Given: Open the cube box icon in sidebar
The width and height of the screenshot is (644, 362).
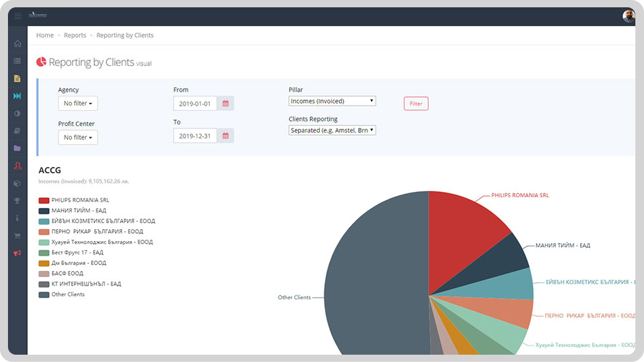Looking at the screenshot, I should click(17, 183).
